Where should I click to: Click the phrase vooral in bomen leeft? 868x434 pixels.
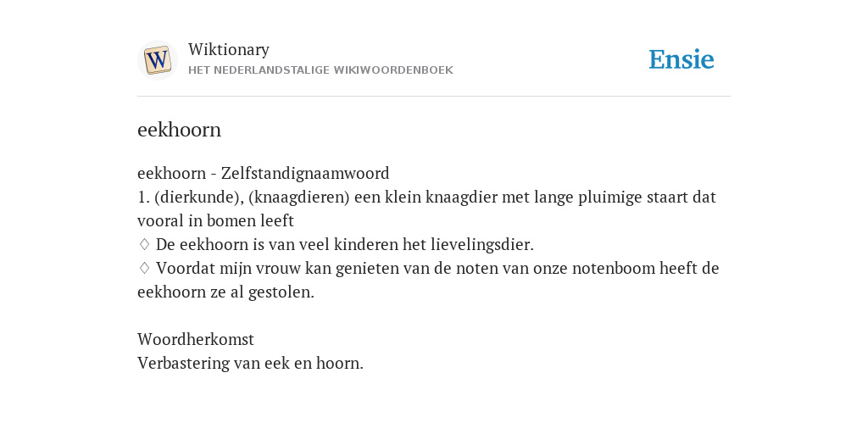click(x=216, y=221)
